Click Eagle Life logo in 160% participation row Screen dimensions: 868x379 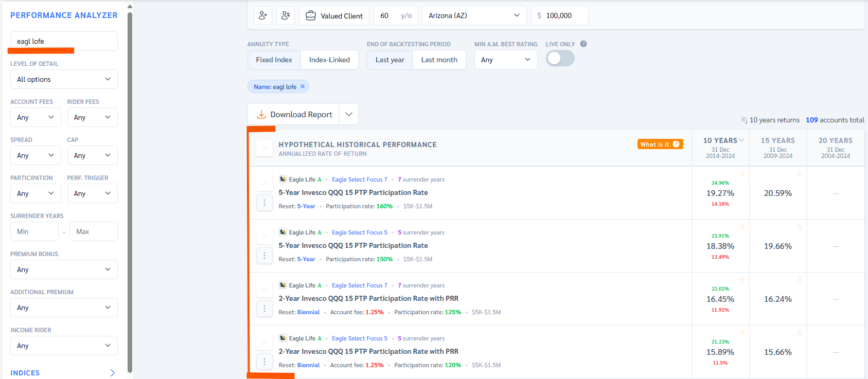(282, 179)
